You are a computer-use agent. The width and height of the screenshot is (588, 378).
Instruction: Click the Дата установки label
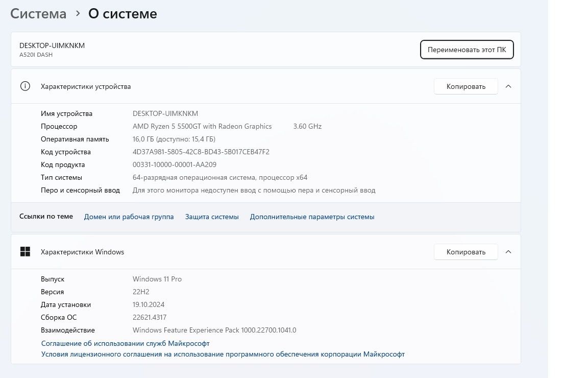click(x=66, y=304)
